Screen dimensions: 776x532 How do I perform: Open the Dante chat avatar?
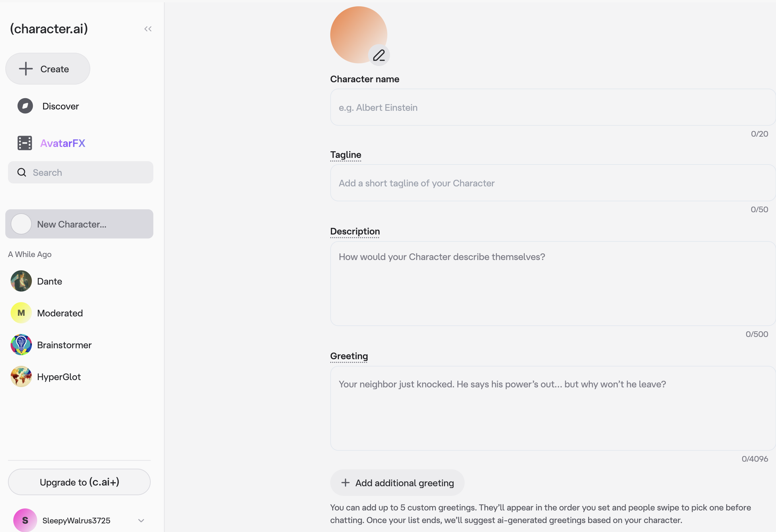21,281
